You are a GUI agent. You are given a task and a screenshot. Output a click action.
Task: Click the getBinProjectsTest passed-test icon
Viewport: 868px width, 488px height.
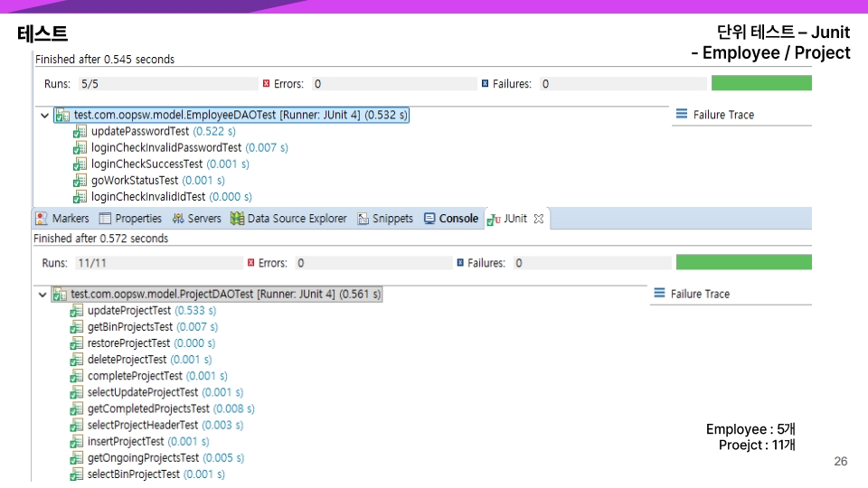point(76,327)
